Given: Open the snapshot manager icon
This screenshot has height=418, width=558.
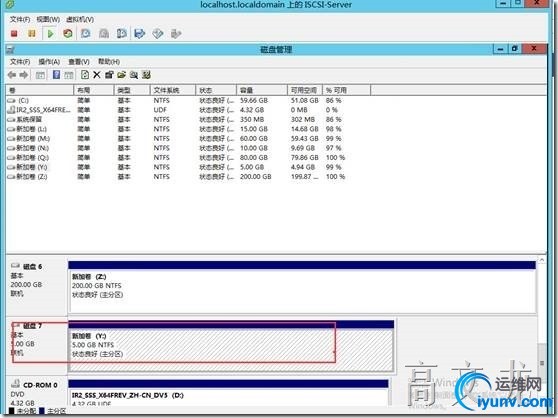Looking at the screenshot, I should pos(122,33).
